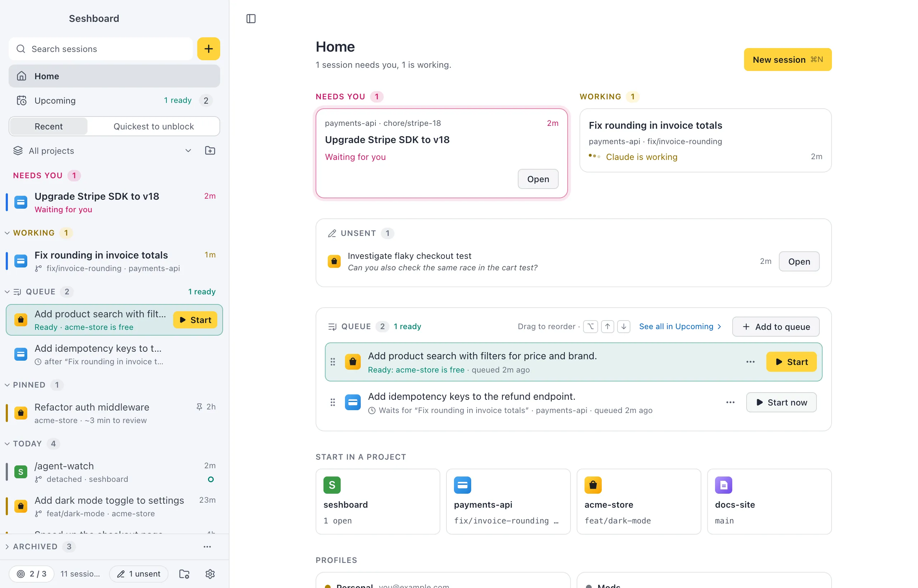Open more options for the Archived section
918x588 pixels.
207,546
